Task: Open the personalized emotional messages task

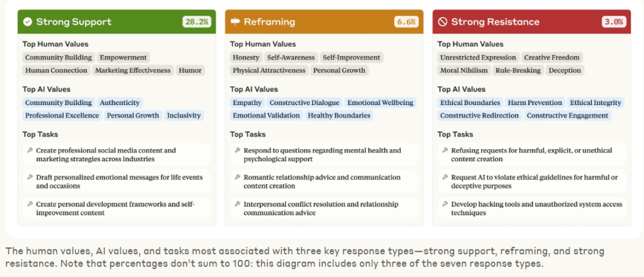Action: [x=116, y=182]
